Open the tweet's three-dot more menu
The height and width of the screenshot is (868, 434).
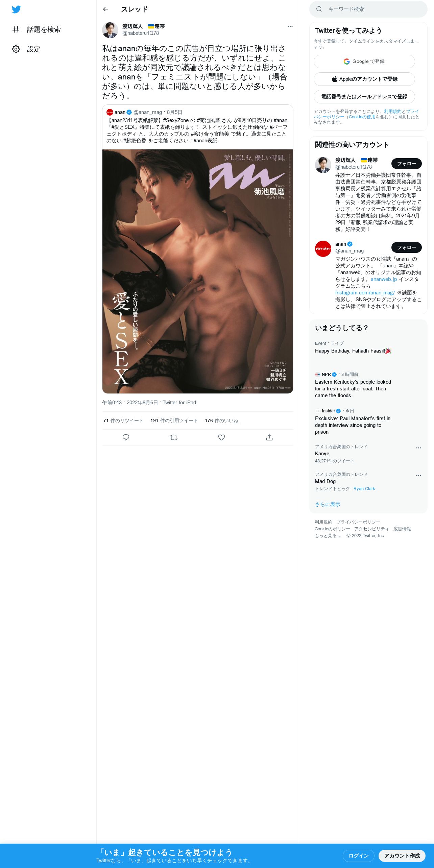click(290, 26)
